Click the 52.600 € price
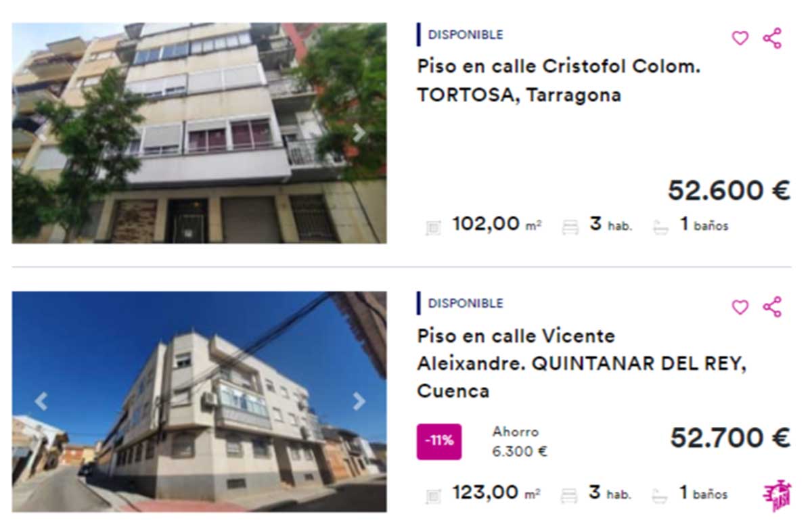 (x=729, y=190)
